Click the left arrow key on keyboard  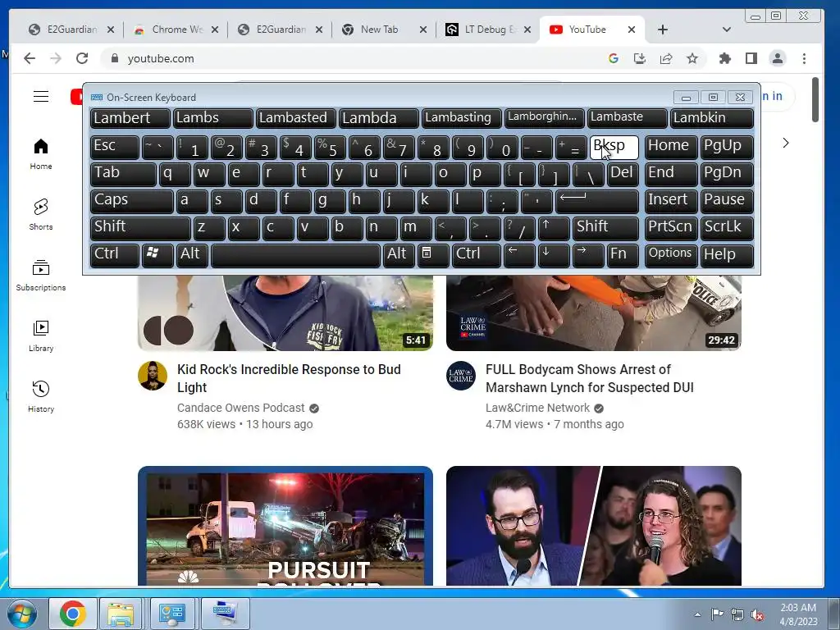click(x=519, y=256)
